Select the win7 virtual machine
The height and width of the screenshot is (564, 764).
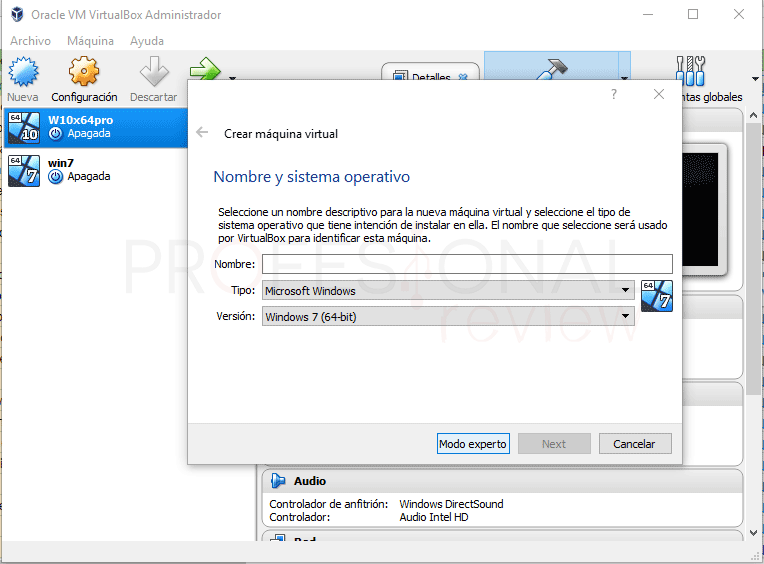[x=96, y=170]
